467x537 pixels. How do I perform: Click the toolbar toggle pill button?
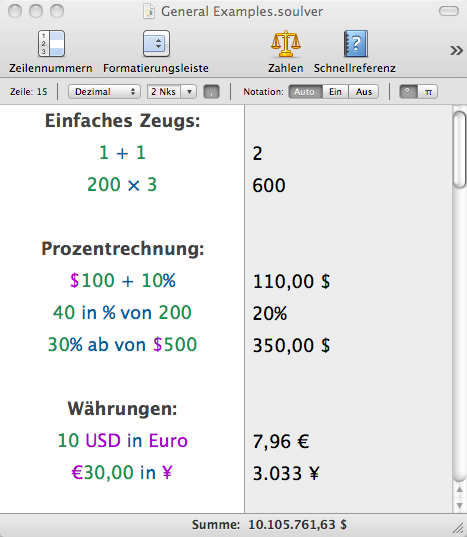click(x=449, y=11)
